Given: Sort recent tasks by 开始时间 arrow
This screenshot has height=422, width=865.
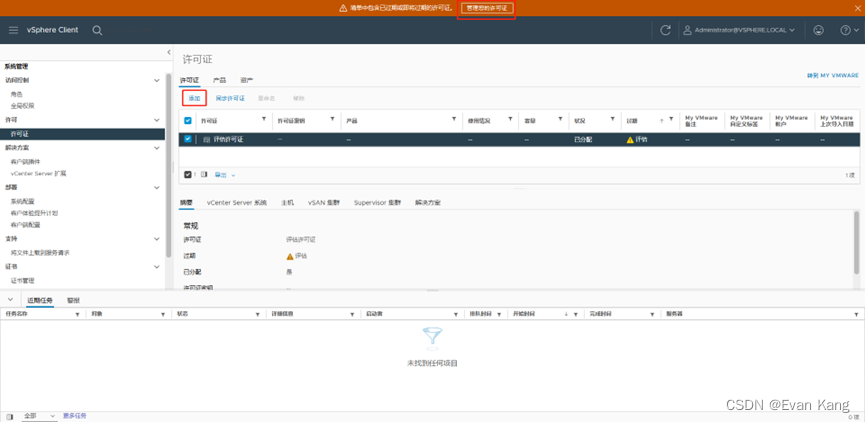Looking at the screenshot, I should [566, 314].
